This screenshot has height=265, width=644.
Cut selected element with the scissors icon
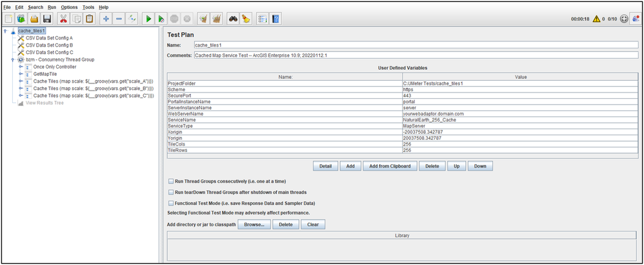[64, 19]
